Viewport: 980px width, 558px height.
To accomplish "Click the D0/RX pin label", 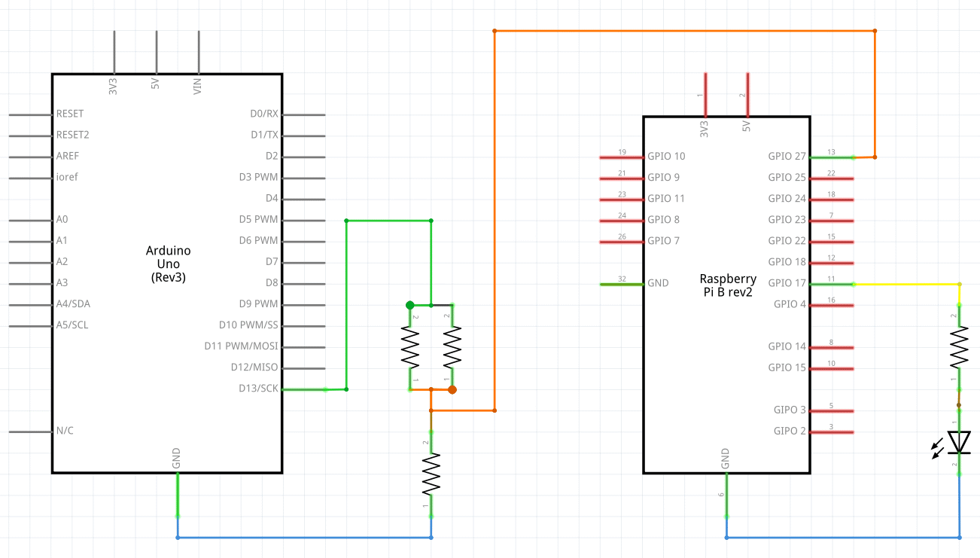I will tap(264, 114).
